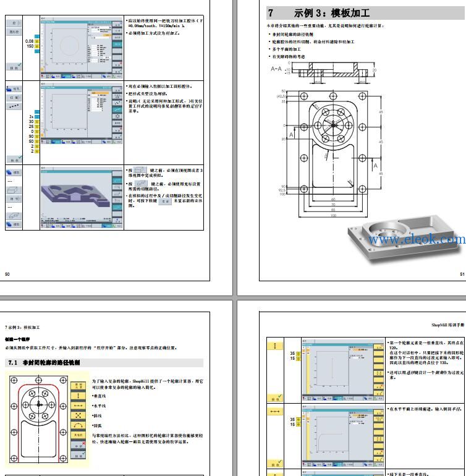Click the yellow horizontal line softkey on page 52

[78, 406]
